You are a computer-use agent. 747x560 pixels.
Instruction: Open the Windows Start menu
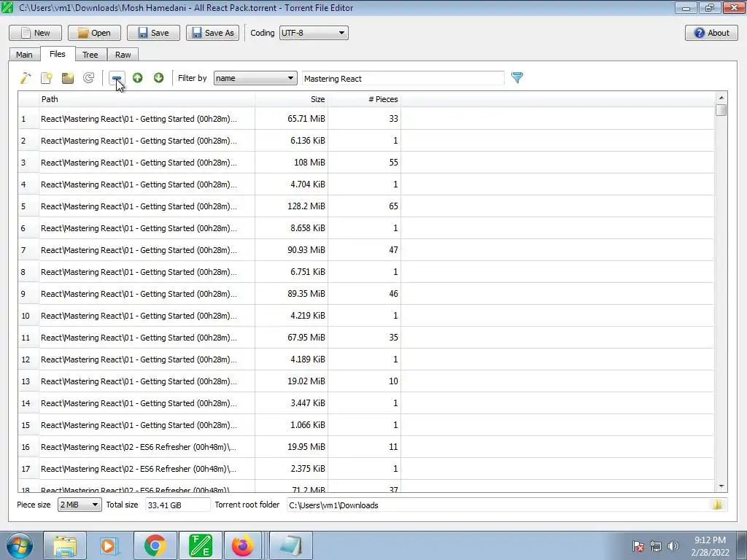pyautogui.click(x=19, y=545)
